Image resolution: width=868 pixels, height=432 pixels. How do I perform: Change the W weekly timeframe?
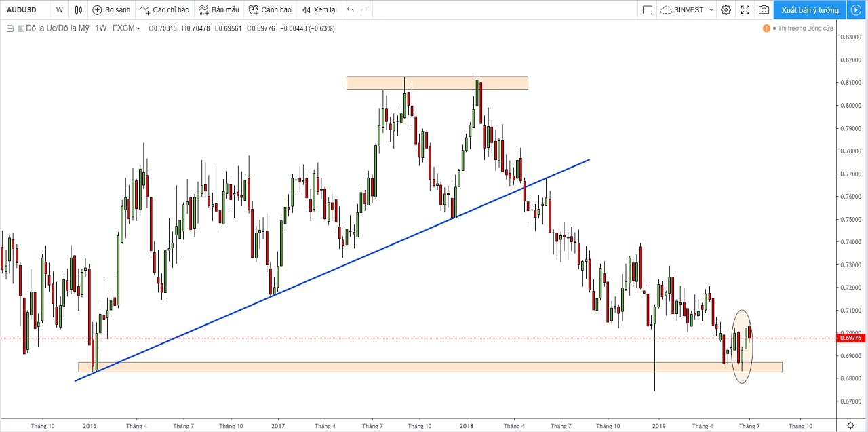click(x=60, y=9)
